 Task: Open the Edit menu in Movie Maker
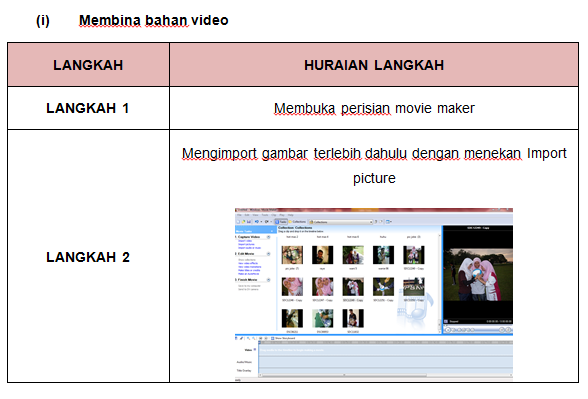click(247, 215)
